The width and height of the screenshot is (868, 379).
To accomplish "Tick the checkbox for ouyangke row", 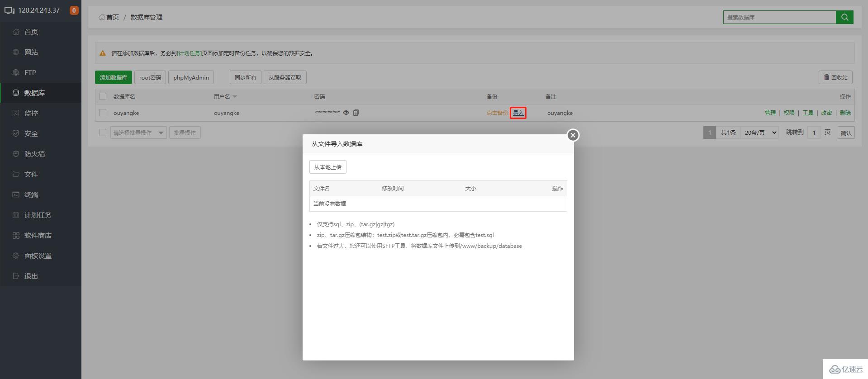I will (x=103, y=113).
